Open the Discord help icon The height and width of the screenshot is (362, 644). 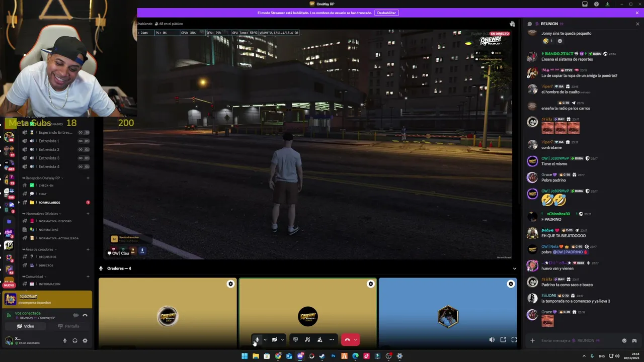(596, 4)
